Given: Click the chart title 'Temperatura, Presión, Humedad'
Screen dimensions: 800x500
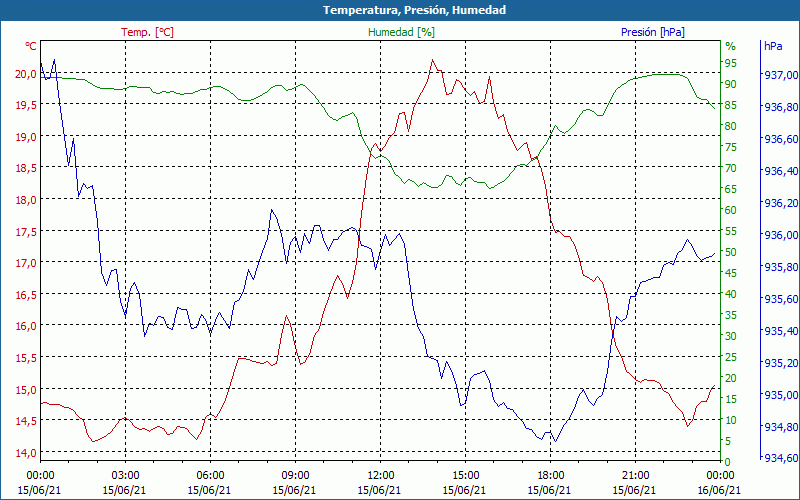Looking at the screenshot, I should point(414,10).
